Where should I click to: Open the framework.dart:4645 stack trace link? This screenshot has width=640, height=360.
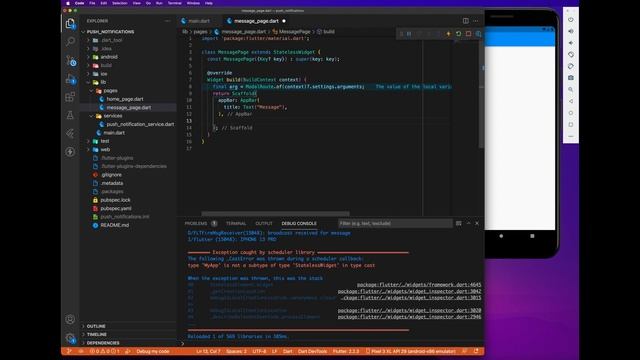click(419, 284)
